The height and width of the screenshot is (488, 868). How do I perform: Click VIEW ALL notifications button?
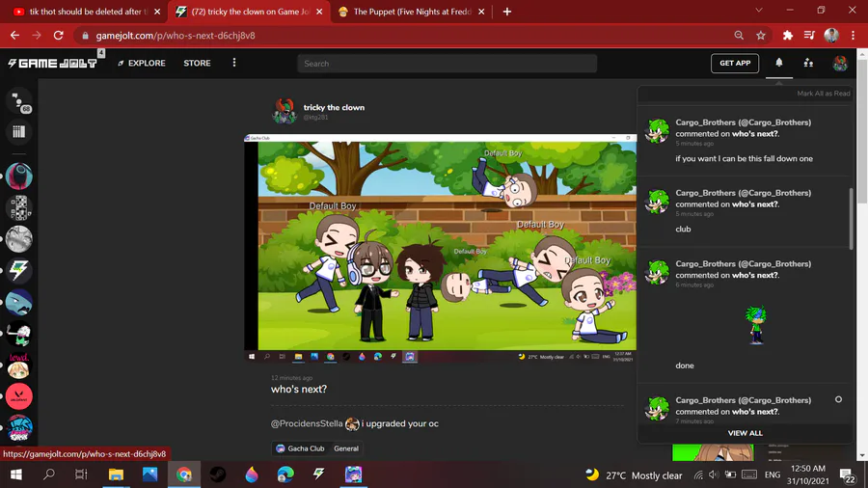pyautogui.click(x=745, y=433)
